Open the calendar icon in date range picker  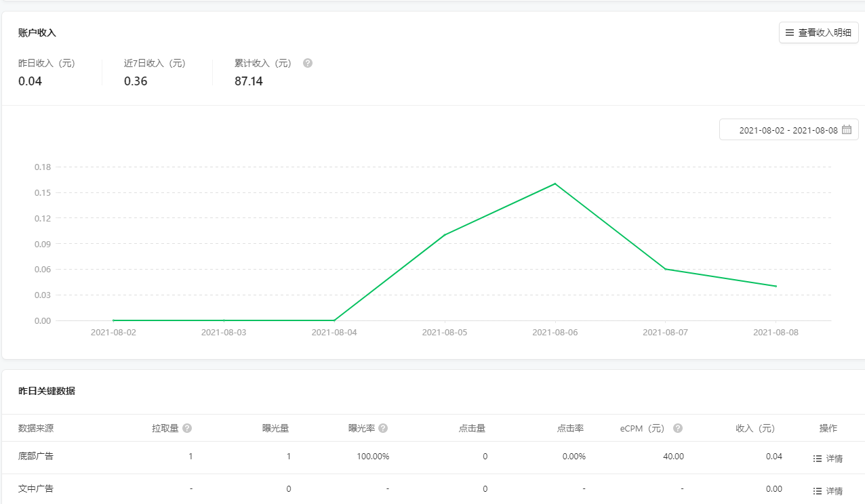(x=846, y=130)
